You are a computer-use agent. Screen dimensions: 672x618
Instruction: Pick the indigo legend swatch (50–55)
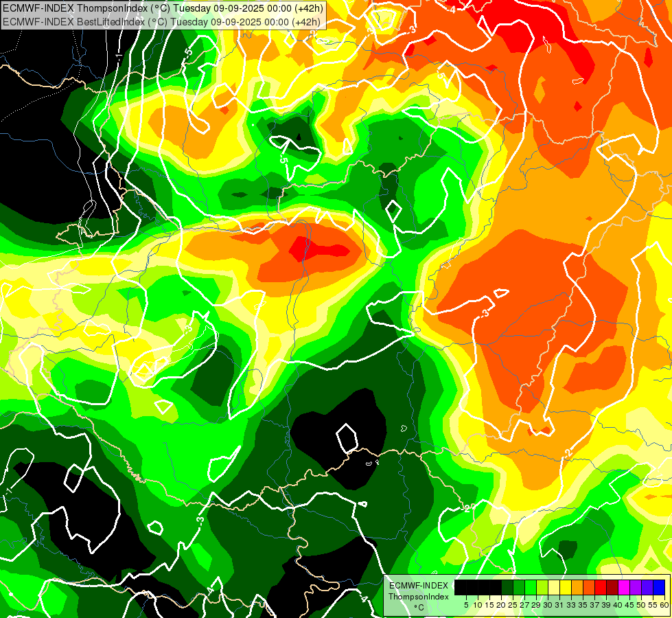tap(647, 587)
